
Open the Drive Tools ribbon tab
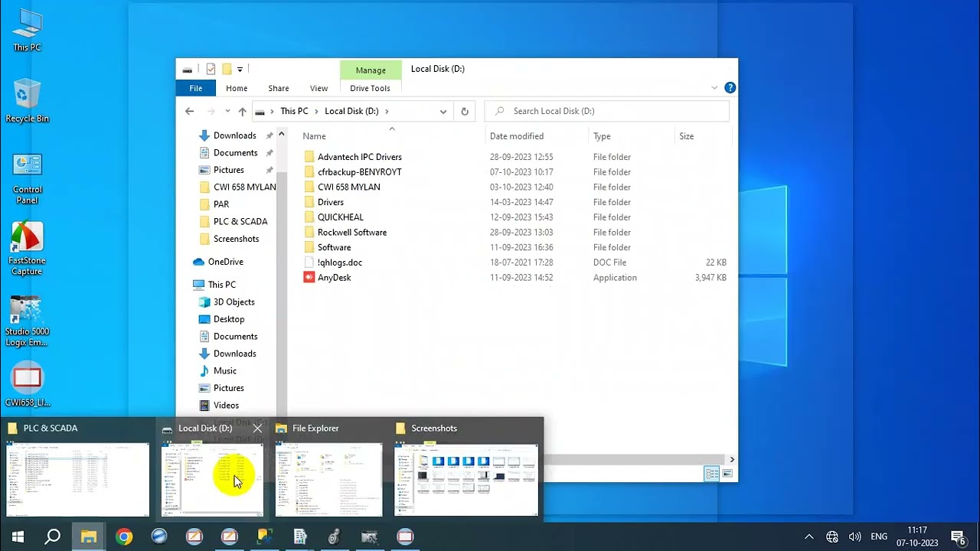coord(370,88)
